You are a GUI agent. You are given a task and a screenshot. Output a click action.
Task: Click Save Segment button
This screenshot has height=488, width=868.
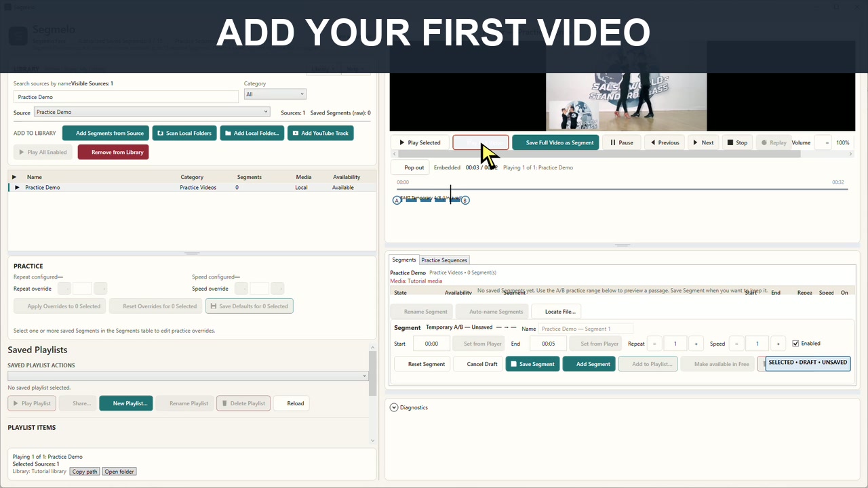(x=532, y=364)
